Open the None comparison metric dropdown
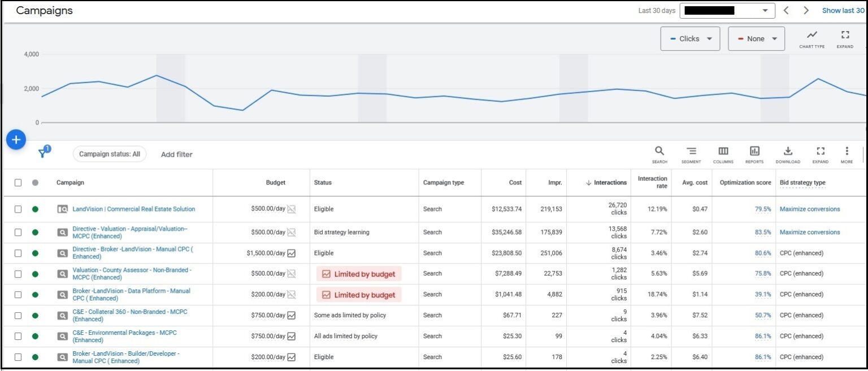The image size is (868, 371). [x=756, y=39]
